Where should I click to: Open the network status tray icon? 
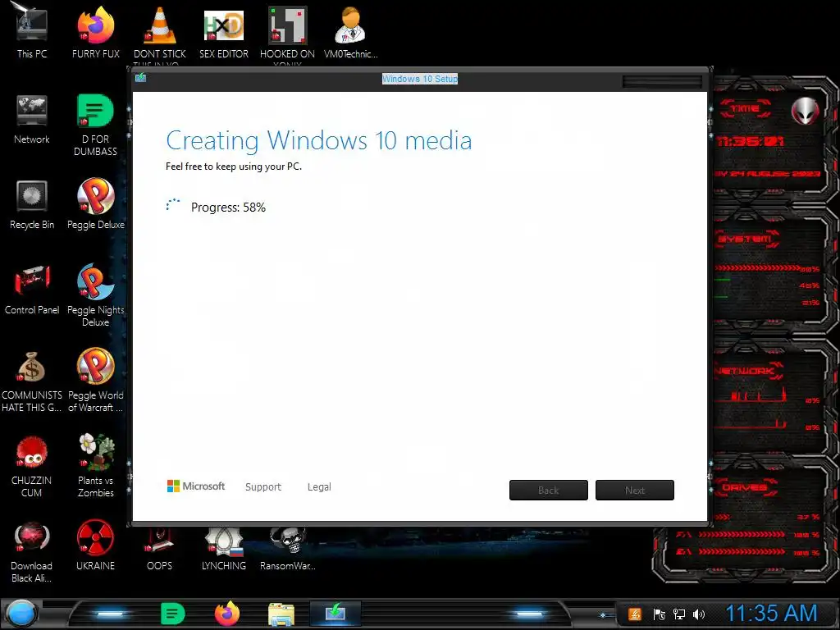[x=678, y=614]
